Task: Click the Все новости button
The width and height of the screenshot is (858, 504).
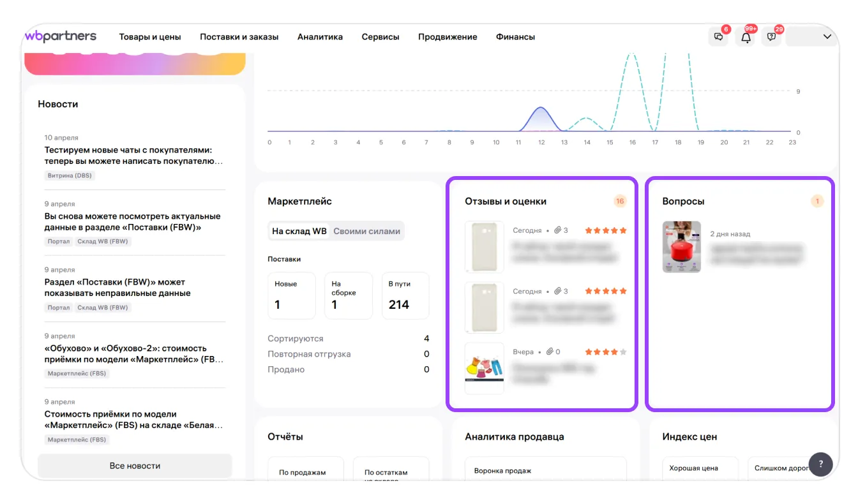Action: pos(135,466)
